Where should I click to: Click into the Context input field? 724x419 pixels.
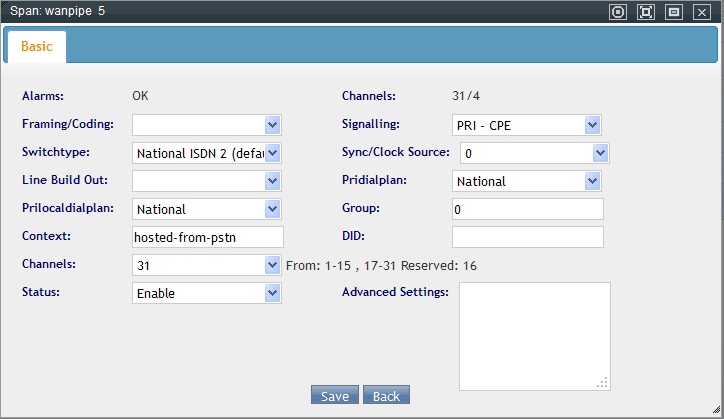208,237
